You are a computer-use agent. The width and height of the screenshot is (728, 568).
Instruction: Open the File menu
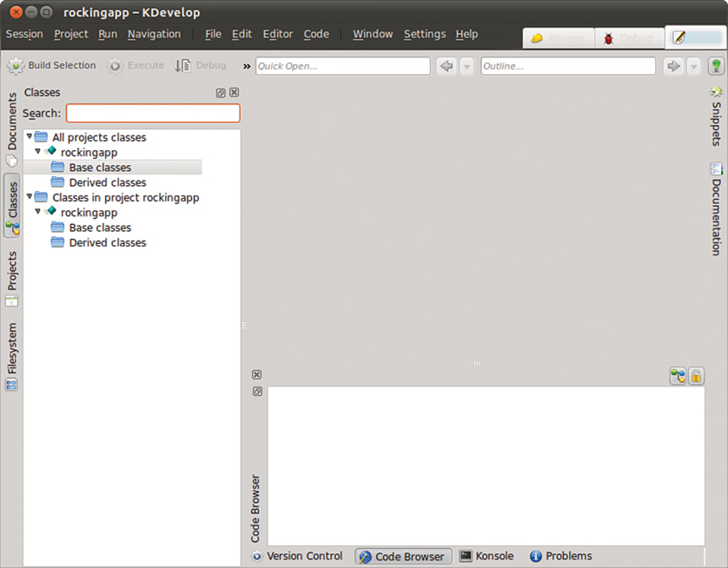tap(213, 34)
